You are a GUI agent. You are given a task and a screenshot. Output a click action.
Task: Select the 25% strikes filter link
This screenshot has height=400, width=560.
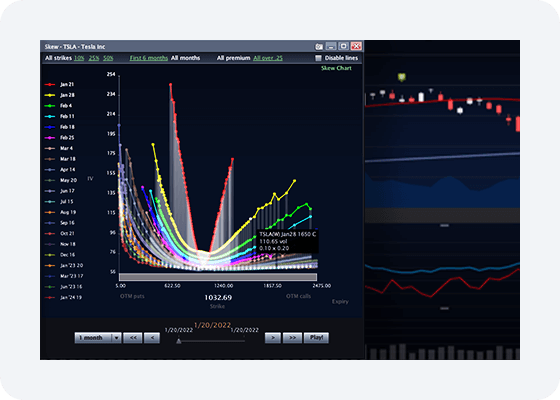[x=94, y=58]
